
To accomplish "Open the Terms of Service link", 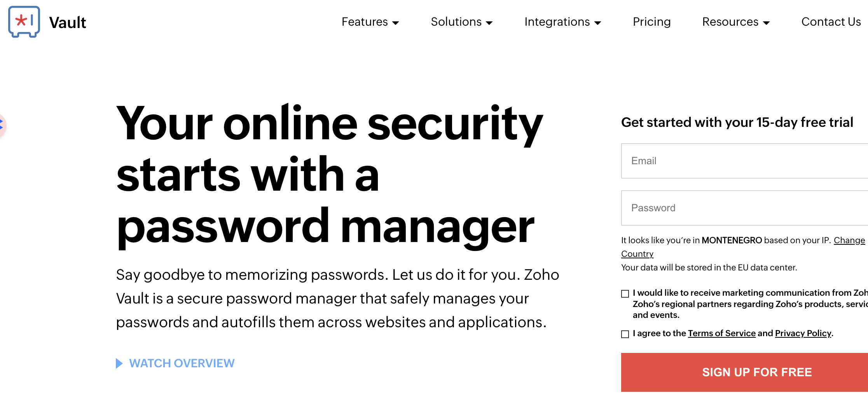I will (x=721, y=333).
